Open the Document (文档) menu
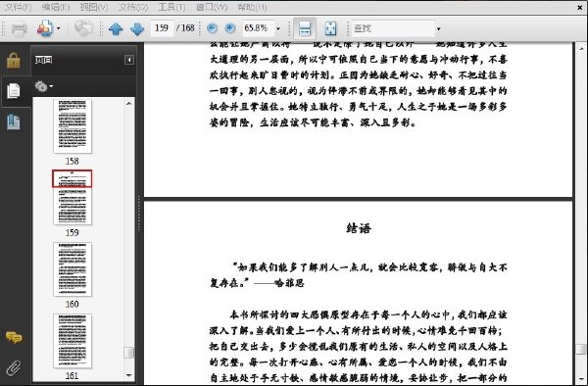Viewport: 588px width, 386px height. click(132, 7)
